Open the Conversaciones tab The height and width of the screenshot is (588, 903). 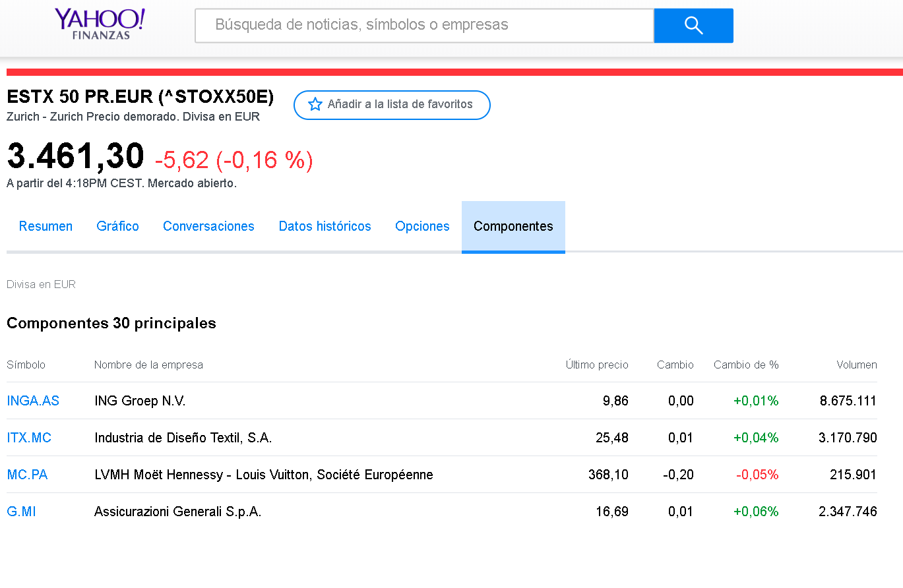pyautogui.click(x=208, y=226)
